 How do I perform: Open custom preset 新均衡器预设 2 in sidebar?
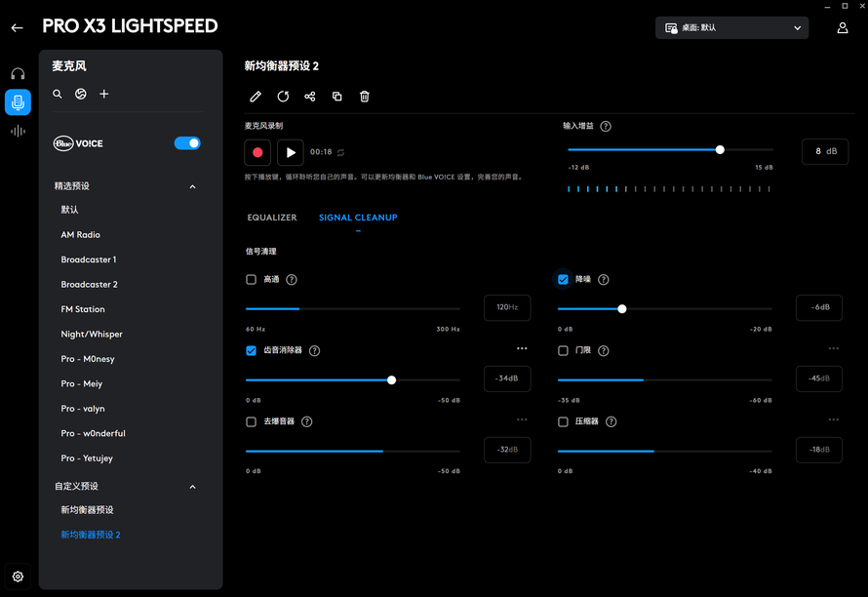[91, 535]
